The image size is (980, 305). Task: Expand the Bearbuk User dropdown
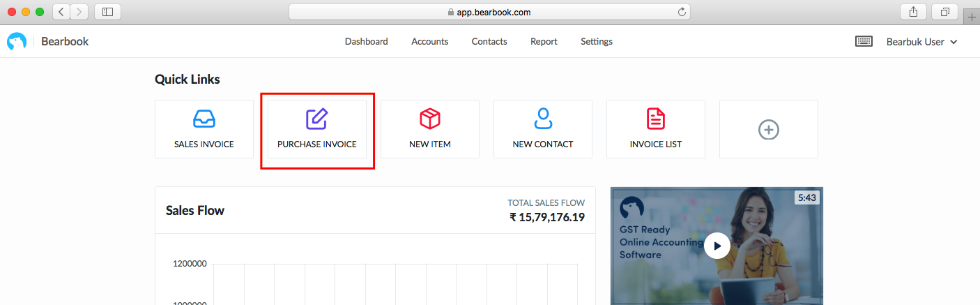tap(921, 42)
